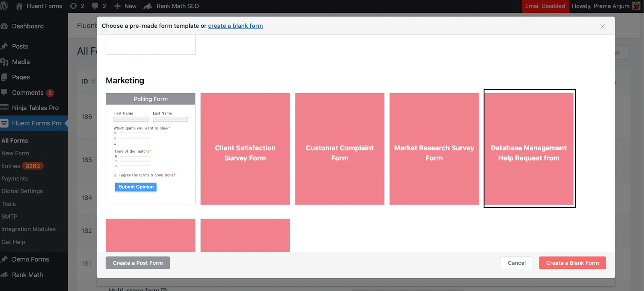Viewport: 644px width, 291px height.
Task: Open Fluent Forms Pro in the sidebar
Action: [34, 123]
